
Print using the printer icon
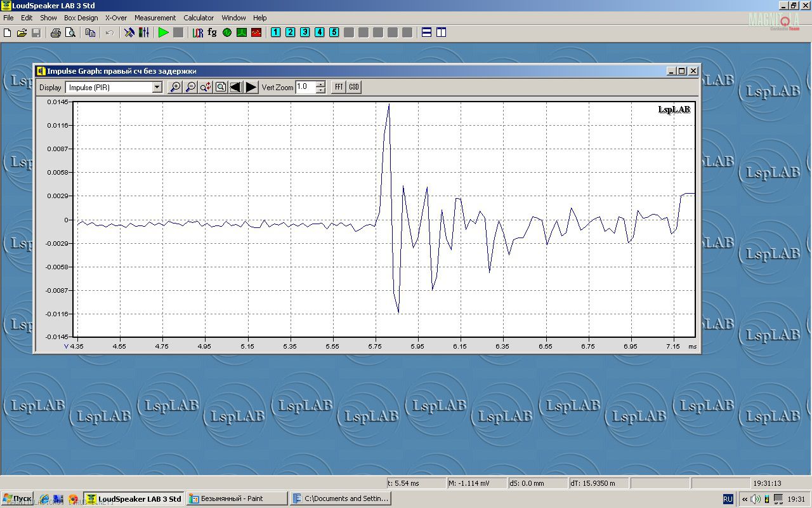pos(55,32)
